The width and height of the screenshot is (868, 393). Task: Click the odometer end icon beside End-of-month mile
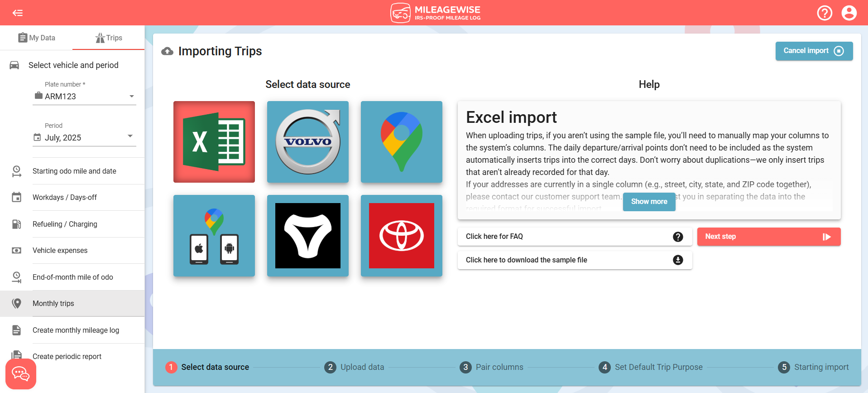(16, 277)
